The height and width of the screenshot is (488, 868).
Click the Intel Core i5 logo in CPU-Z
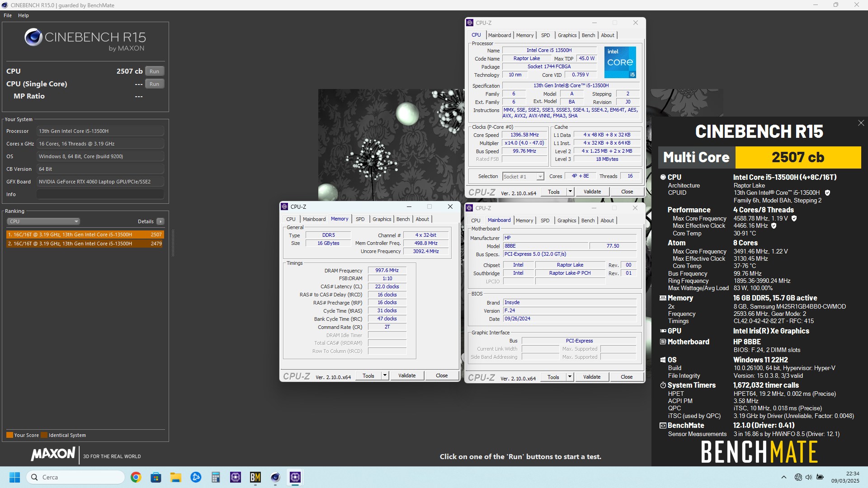pyautogui.click(x=620, y=62)
